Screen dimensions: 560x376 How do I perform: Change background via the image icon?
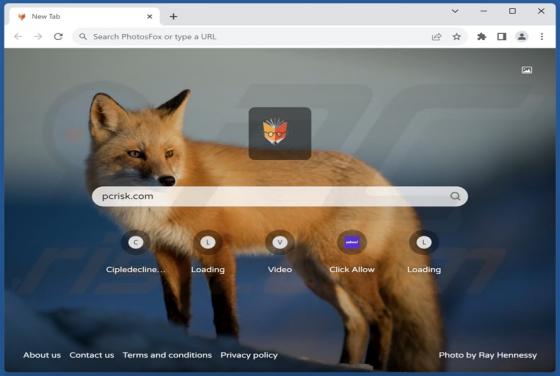(526, 70)
